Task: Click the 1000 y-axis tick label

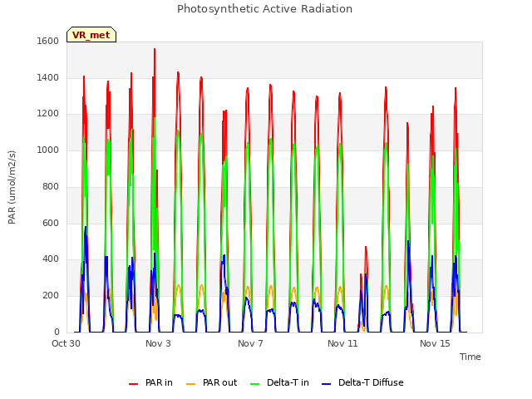Action: click(x=48, y=150)
